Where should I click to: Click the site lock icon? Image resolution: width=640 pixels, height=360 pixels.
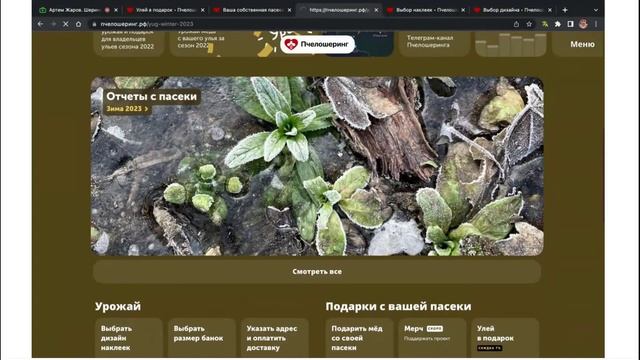tap(94, 24)
